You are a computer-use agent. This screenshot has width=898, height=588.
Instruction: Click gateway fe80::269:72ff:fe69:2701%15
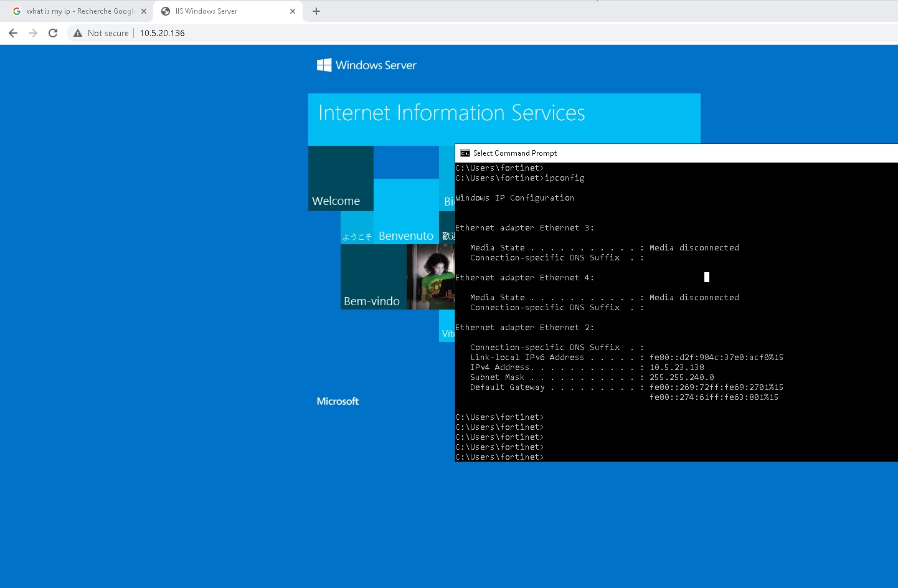[716, 387]
